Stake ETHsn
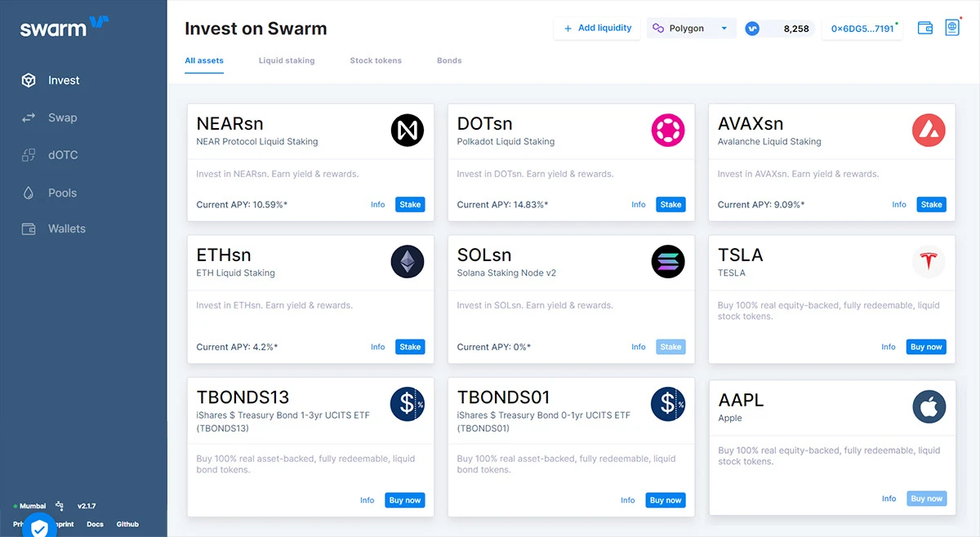Image resolution: width=980 pixels, height=537 pixels. pyautogui.click(x=410, y=347)
